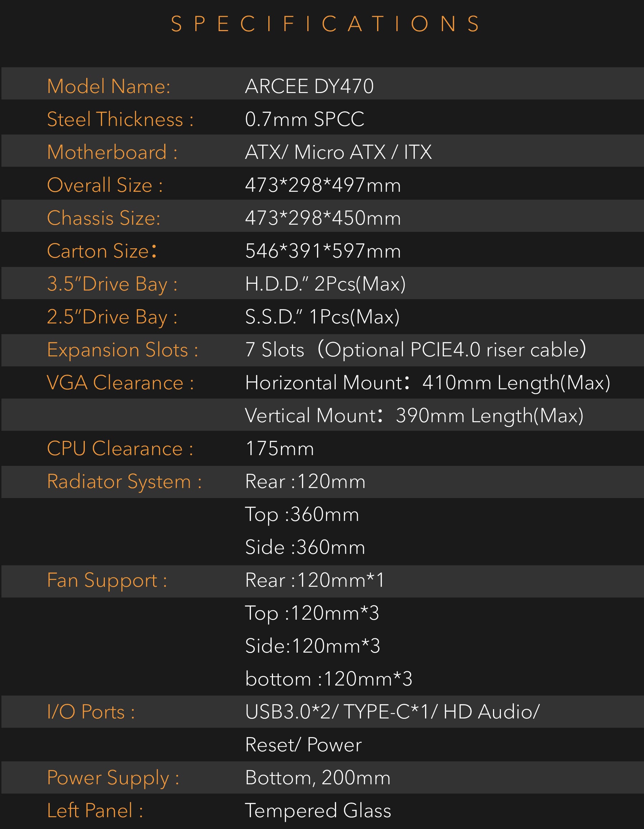Click the value "H.D.D." 2Pcs(Max)"

325,284
